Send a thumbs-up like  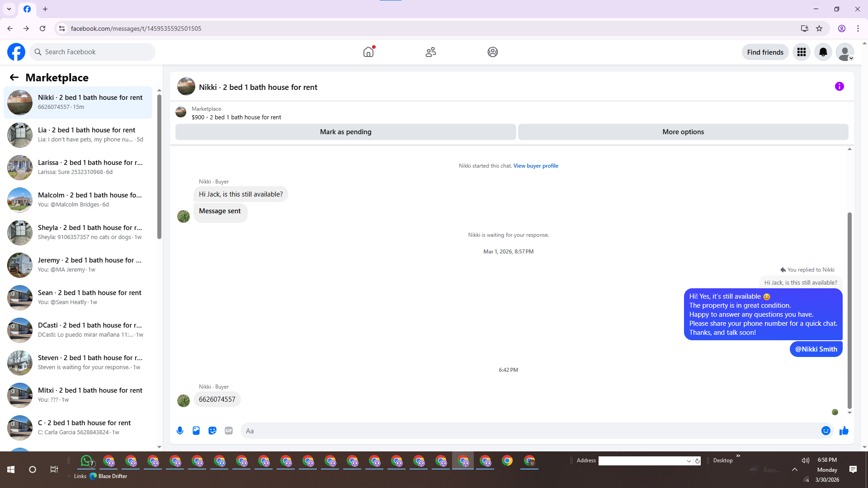(844, 431)
